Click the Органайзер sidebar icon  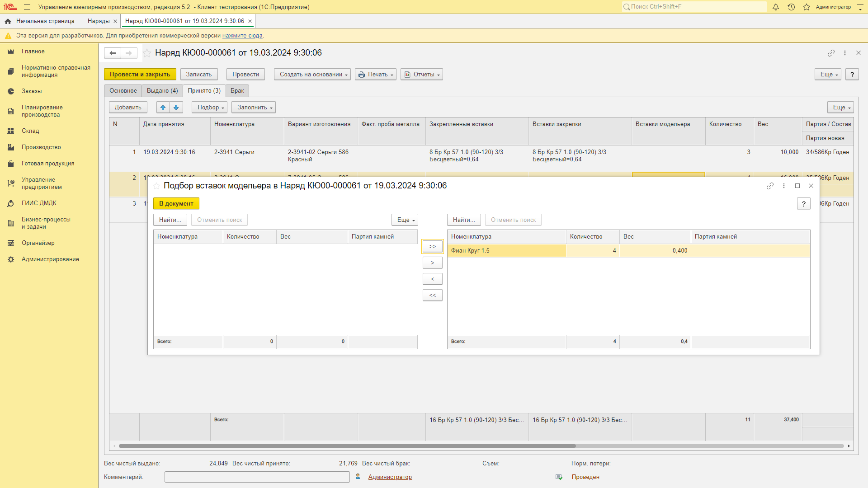[x=11, y=243]
